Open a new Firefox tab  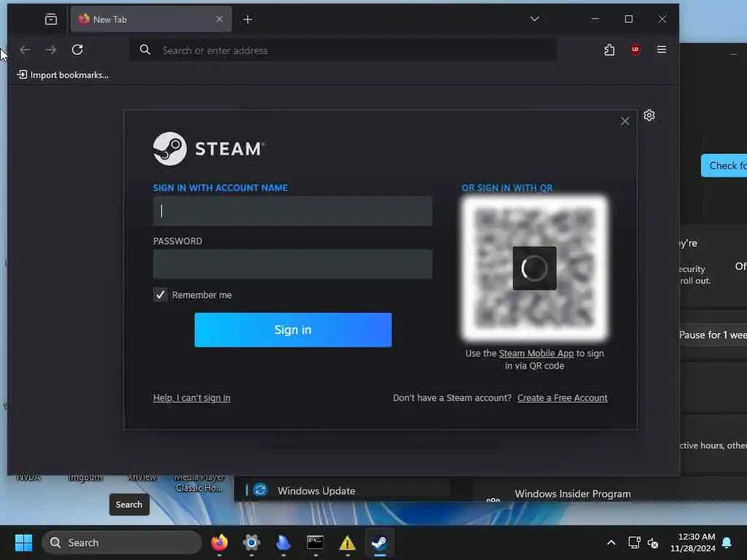(x=248, y=20)
